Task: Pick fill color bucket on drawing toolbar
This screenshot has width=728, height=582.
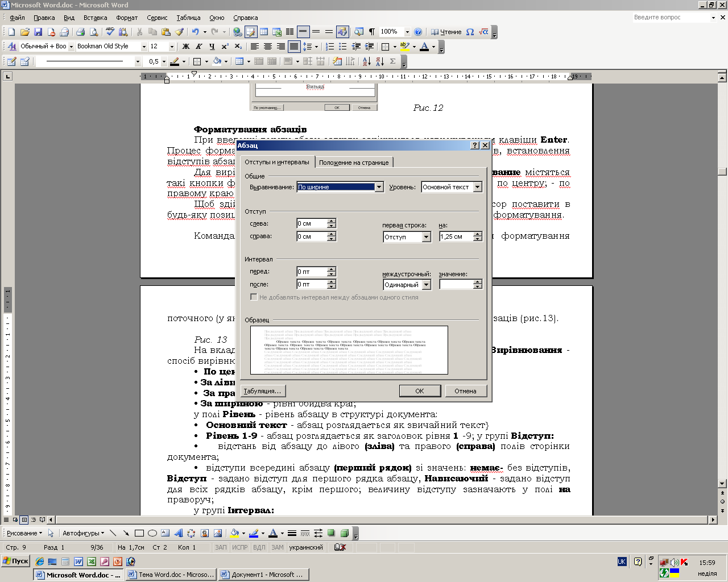Action: [234, 533]
